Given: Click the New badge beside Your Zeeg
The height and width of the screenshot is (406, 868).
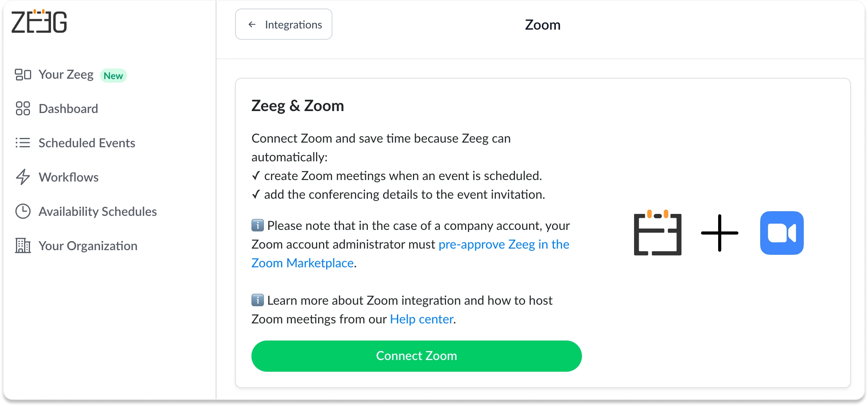Looking at the screenshot, I should (113, 76).
